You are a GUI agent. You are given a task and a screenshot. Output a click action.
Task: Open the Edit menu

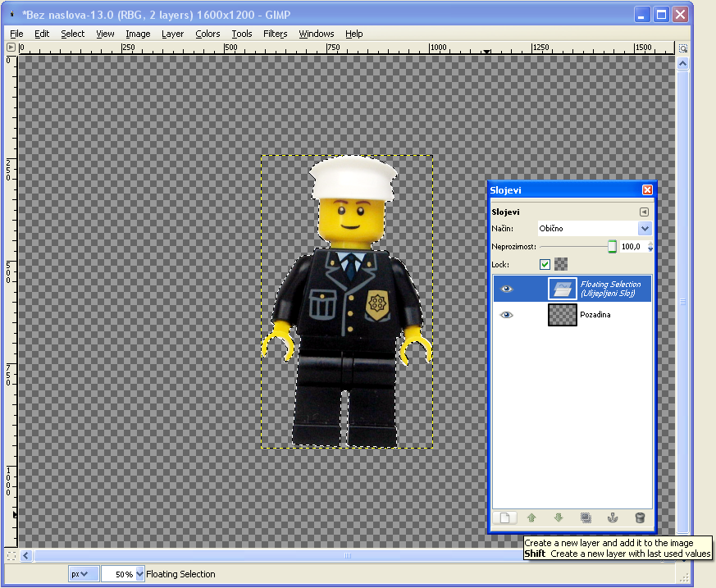(42, 34)
